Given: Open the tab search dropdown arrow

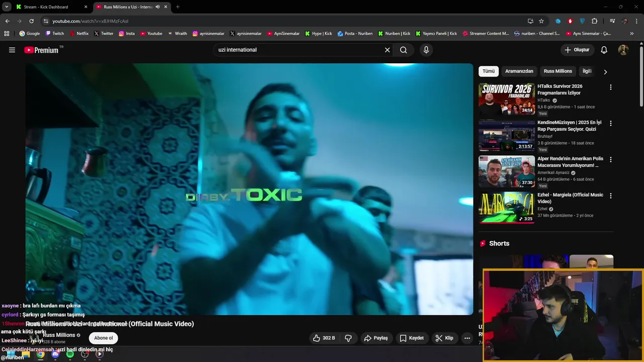Looking at the screenshot, I should [x=7, y=7].
